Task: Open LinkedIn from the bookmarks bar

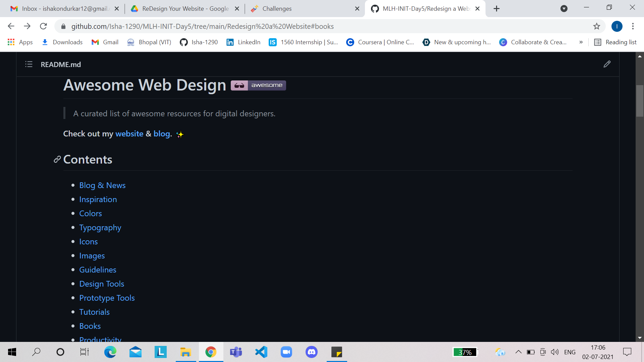Action: click(243, 42)
